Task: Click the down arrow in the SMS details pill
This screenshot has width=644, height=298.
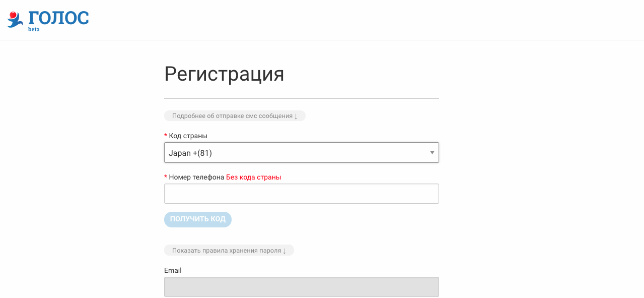Action: pyautogui.click(x=296, y=116)
